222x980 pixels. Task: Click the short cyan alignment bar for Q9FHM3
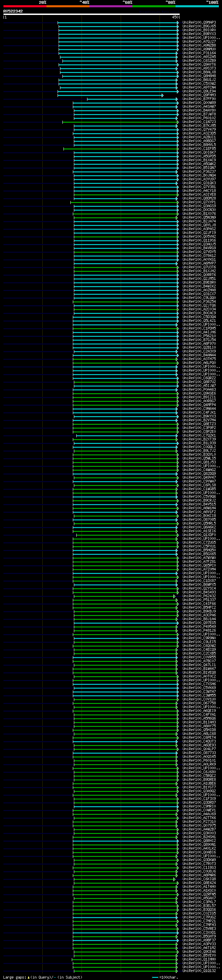click(110, 96)
